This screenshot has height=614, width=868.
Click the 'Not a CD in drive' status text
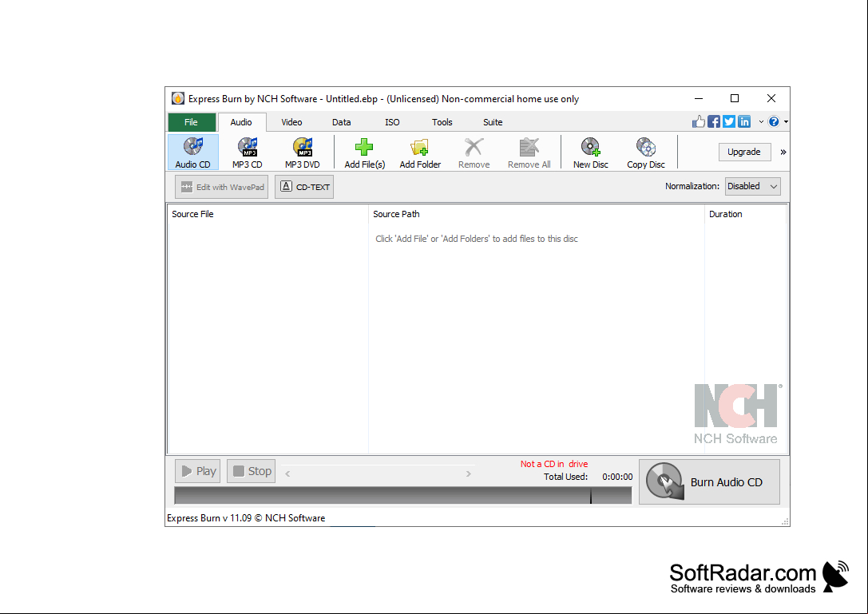(554, 464)
